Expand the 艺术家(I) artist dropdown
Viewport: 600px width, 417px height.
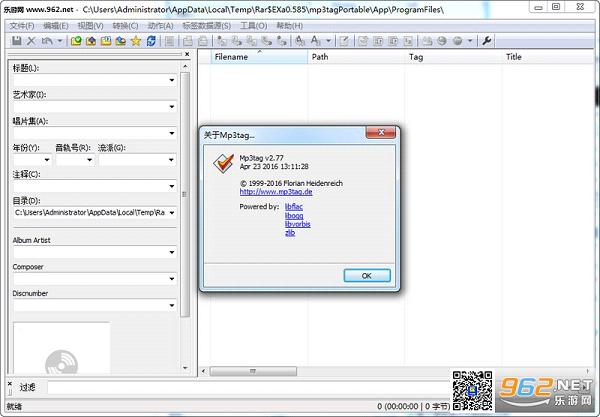[172, 107]
